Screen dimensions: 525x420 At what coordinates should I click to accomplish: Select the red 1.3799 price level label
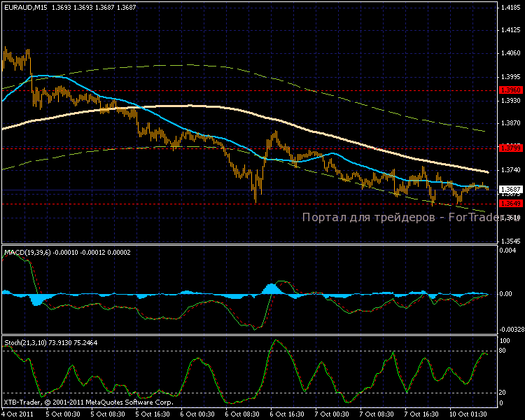point(510,148)
